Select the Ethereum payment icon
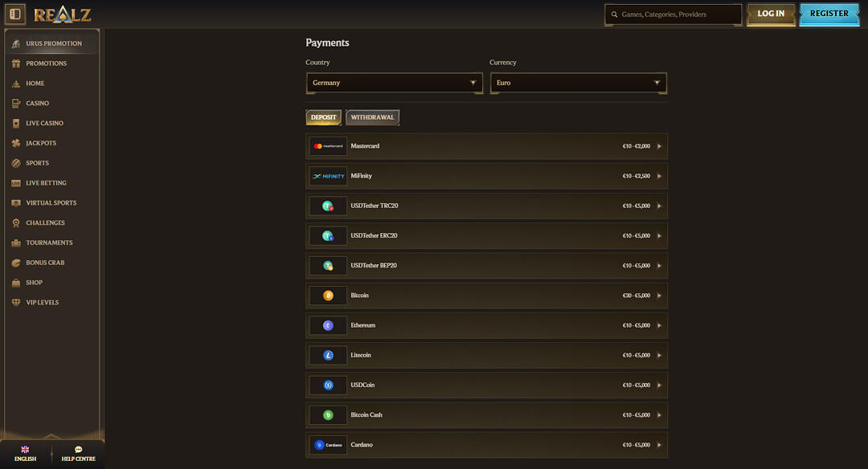 tap(327, 325)
